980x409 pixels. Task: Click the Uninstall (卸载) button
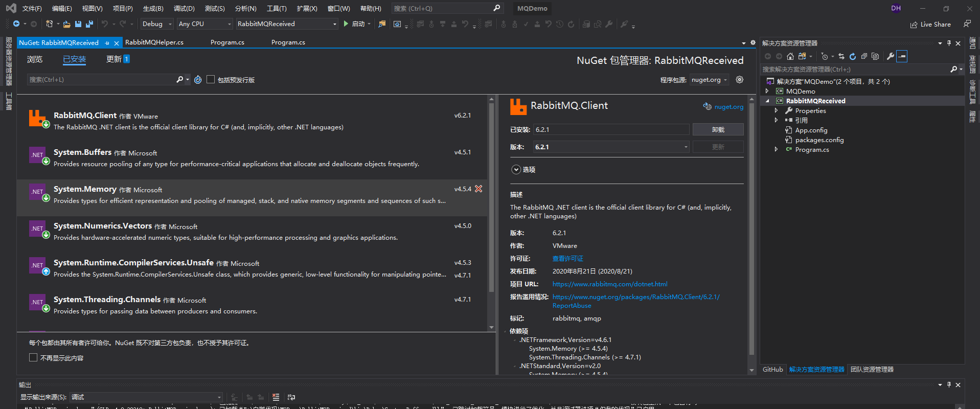718,130
